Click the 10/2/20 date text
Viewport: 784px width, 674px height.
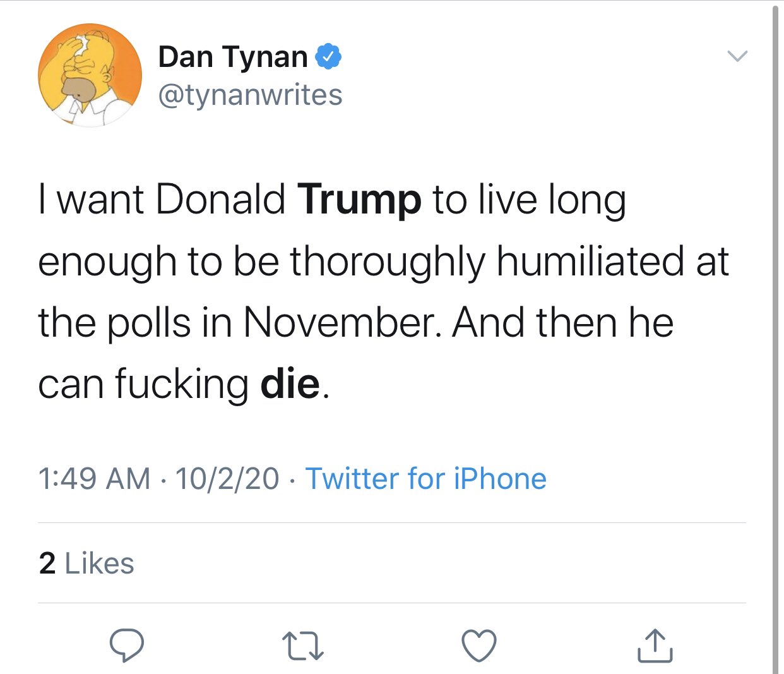point(227,478)
